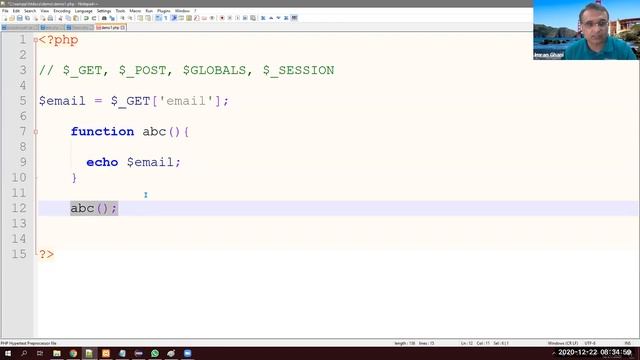Viewport: 640px width, 360px height.
Task: Open the Window menu
Action: [x=182, y=11]
